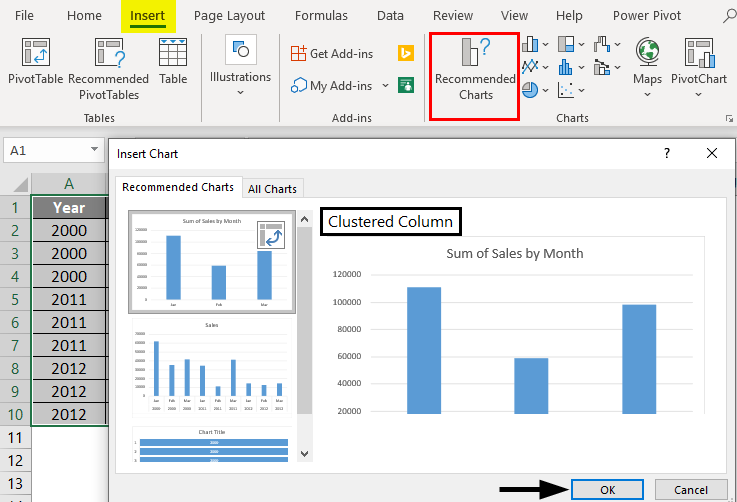This screenshot has width=737, height=502.
Task: Click the PivotTable icon
Action: click(35, 52)
